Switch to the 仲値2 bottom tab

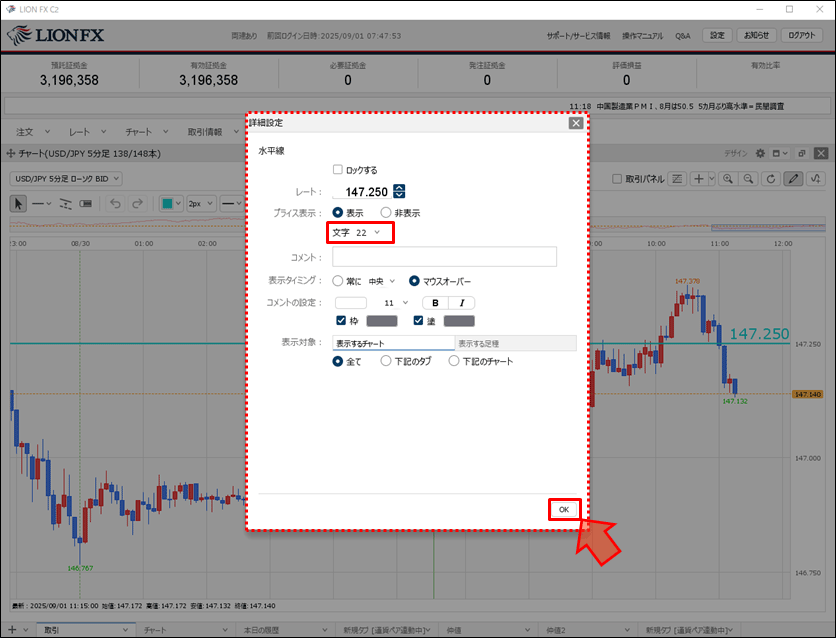tap(587, 630)
